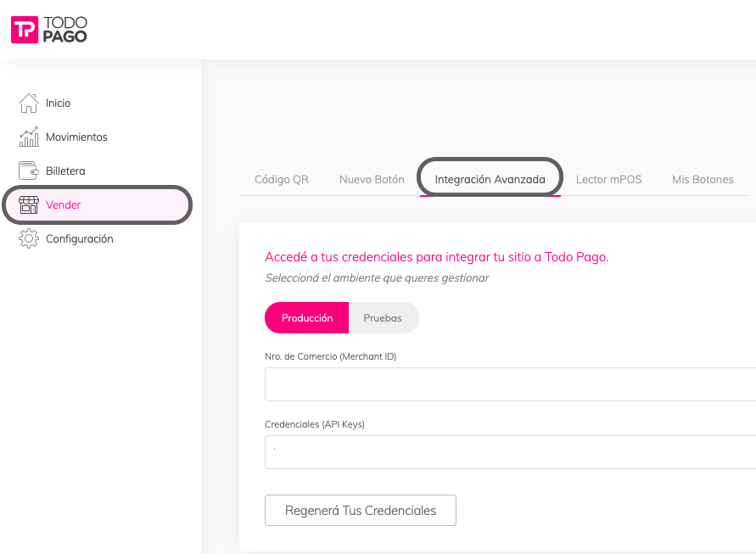Click the Inicio house icon
756x554 pixels.
(29, 103)
